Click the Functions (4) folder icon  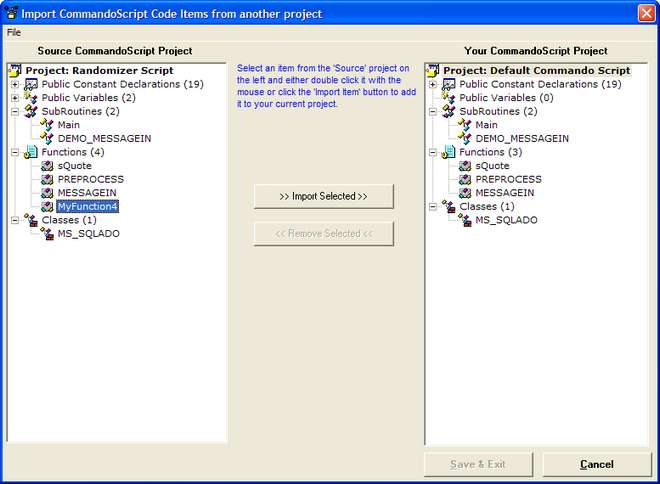coord(31,152)
